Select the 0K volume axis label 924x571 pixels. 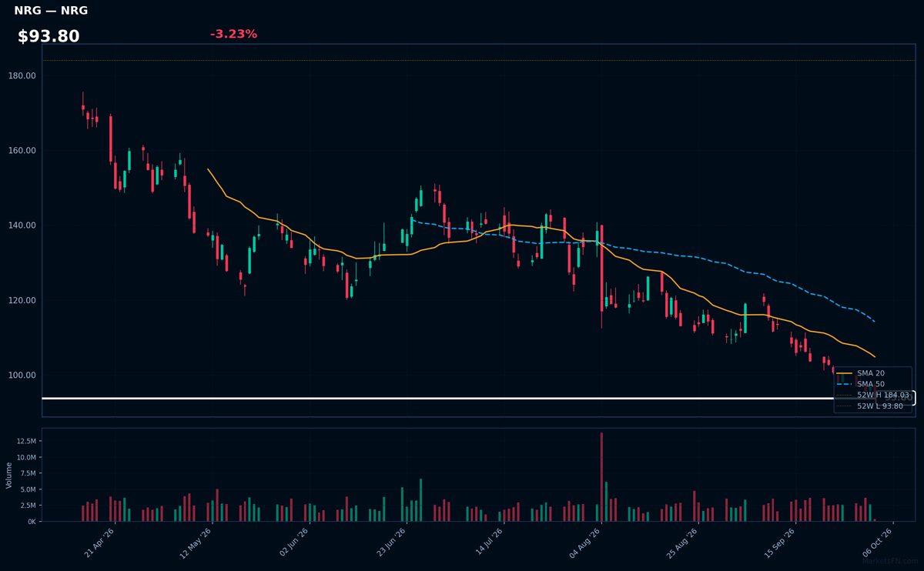tap(32, 522)
